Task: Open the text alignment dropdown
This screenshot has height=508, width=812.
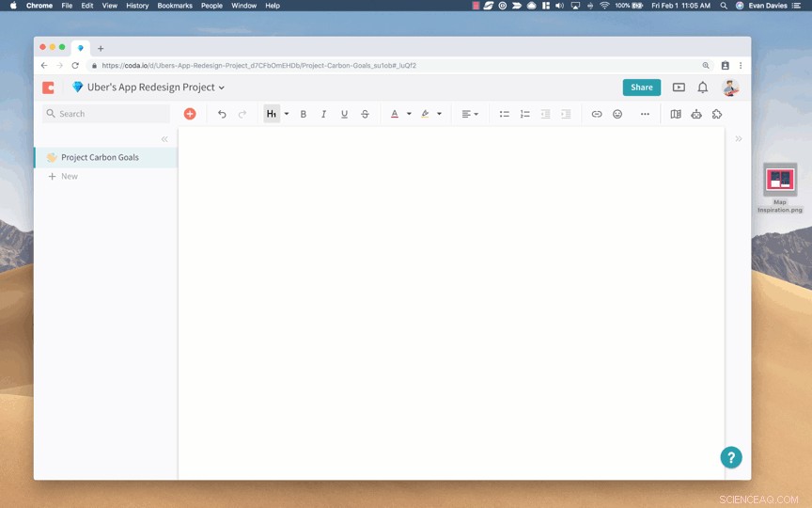Action: click(x=470, y=114)
